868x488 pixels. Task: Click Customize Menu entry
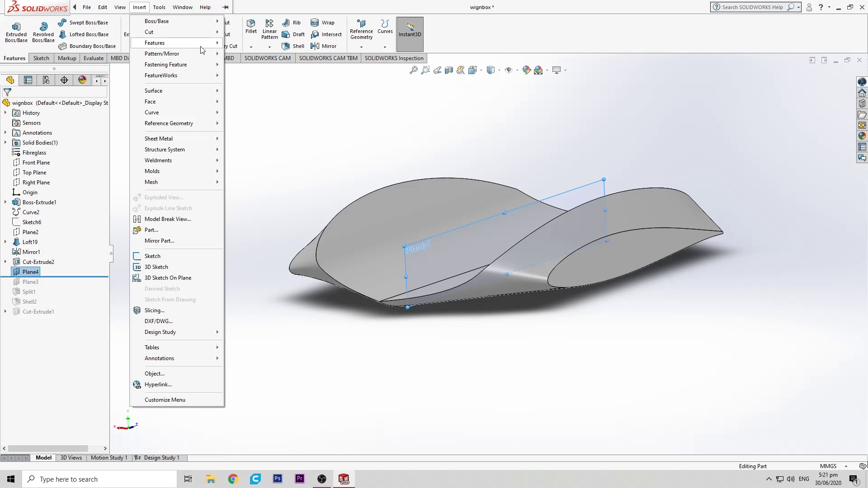click(177, 400)
